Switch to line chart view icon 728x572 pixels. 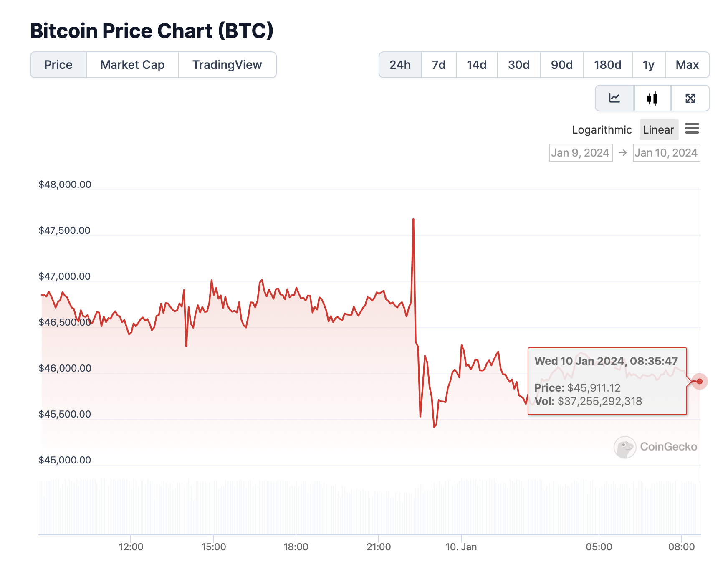tap(614, 98)
